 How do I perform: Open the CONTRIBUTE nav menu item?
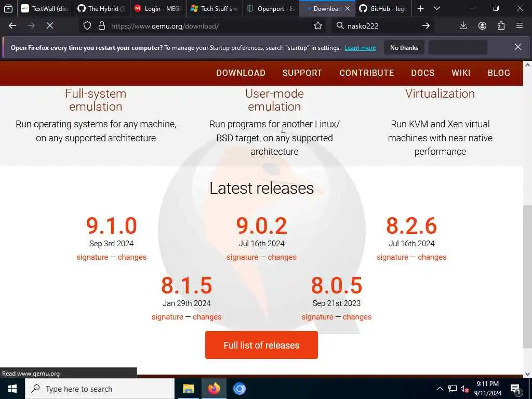[x=367, y=73]
